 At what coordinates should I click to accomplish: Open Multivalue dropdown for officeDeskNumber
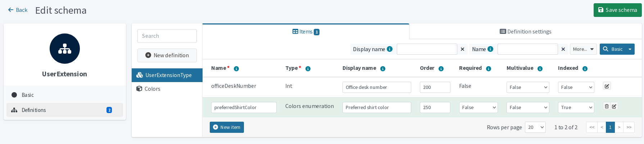click(x=528, y=87)
